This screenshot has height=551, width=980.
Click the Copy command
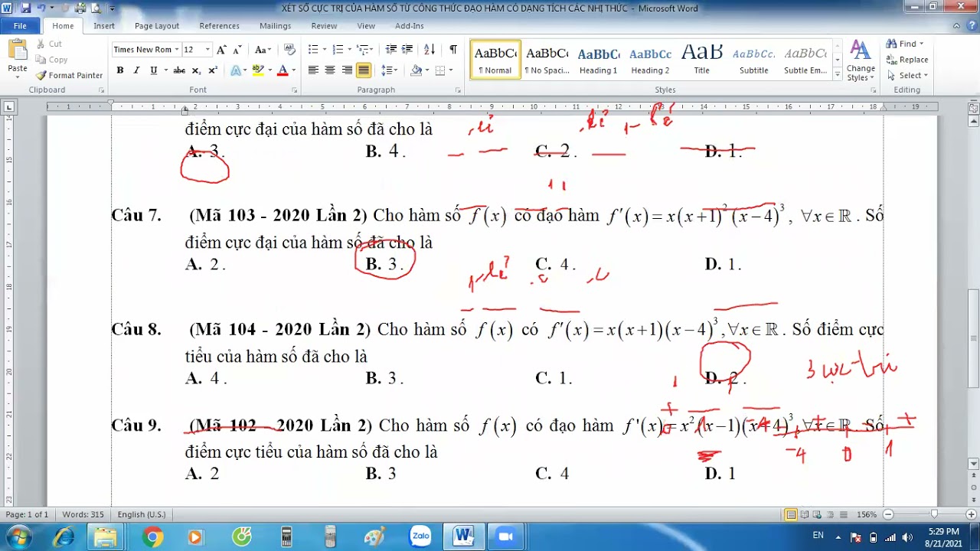[x=51, y=60]
